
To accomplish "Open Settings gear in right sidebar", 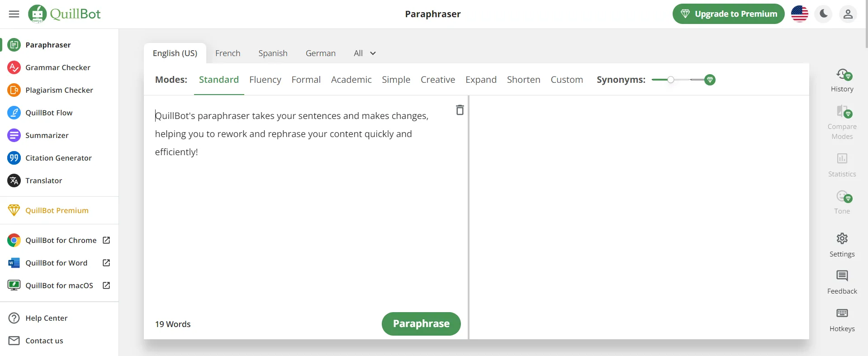I will pos(842,239).
